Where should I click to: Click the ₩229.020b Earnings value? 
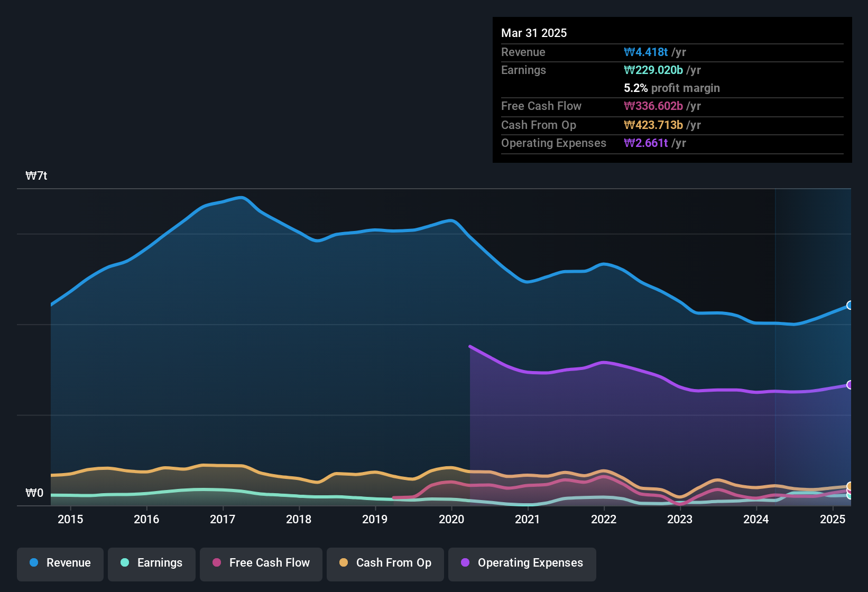[653, 70]
